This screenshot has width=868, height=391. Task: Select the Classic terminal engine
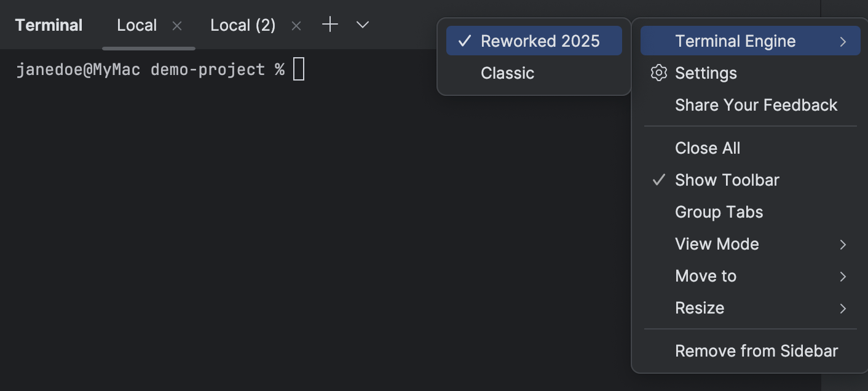507,73
